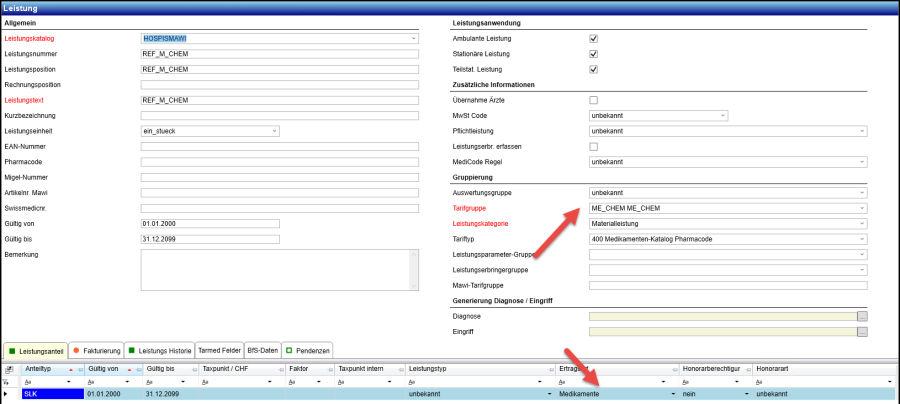900x404 pixels.
Task: Toggle the Übernahme Ärzte checkbox
Action: [x=594, y=100]
